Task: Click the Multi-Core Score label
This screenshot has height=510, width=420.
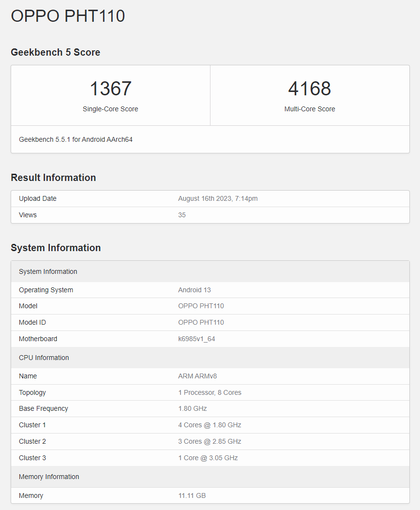Action: coord(310,109)
